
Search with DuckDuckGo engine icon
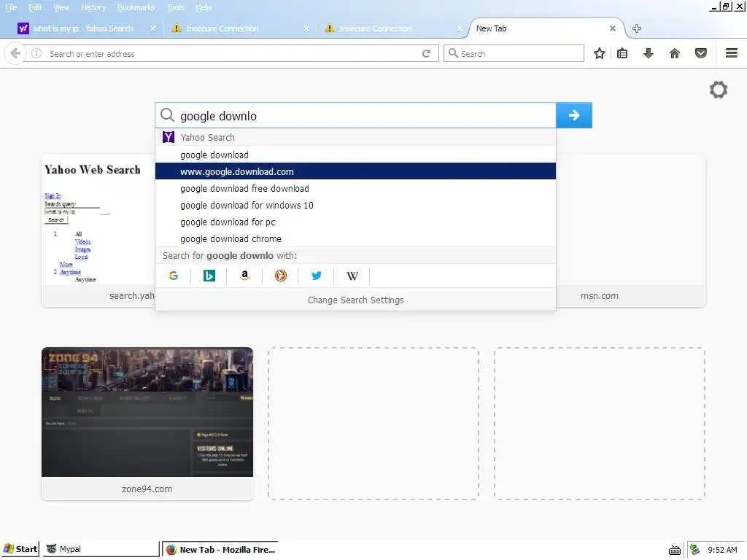(x=281, y=276)
